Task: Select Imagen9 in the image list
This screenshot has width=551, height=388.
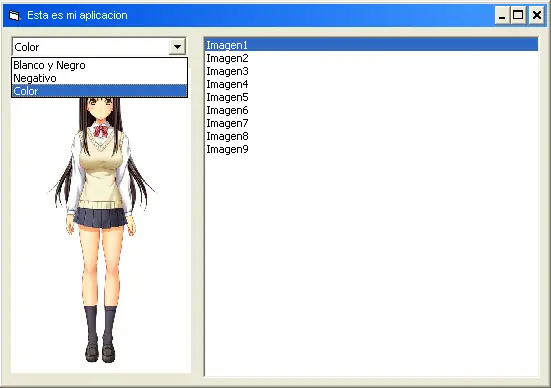Action: [x=371, y=149]
